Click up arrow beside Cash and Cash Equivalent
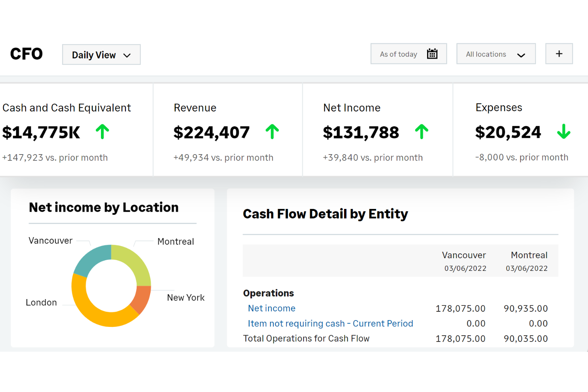Image resolution: width=588 pixels, height=392 pixels. point(102,132)
